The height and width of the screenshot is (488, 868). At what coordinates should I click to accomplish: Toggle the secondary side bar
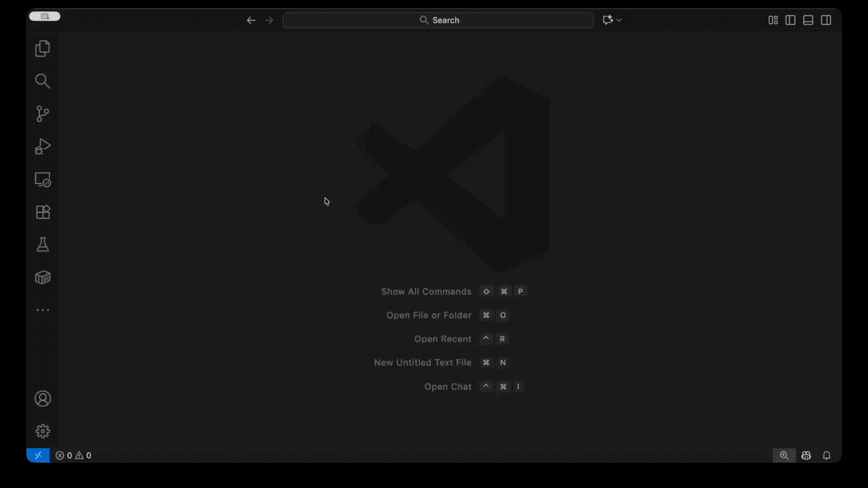[826, 20]
